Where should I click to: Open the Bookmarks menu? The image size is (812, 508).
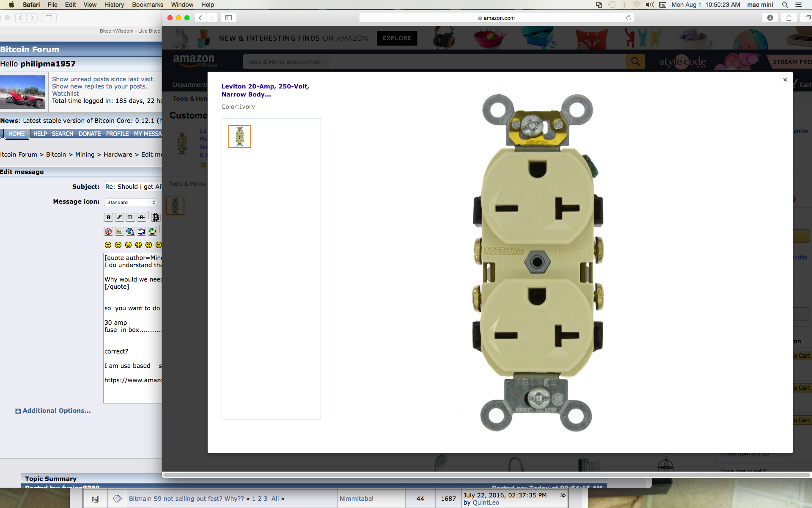(x=148, y=5)
